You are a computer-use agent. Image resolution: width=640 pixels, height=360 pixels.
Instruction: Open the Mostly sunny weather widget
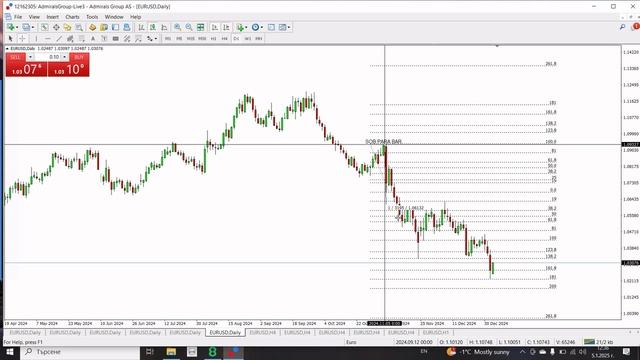tap(478, 352)
